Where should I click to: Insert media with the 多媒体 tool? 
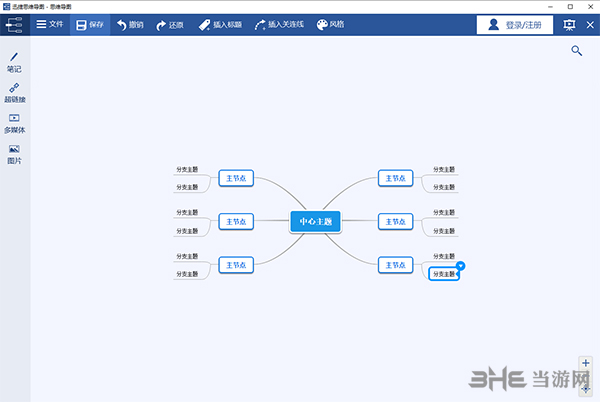point(15,124)
